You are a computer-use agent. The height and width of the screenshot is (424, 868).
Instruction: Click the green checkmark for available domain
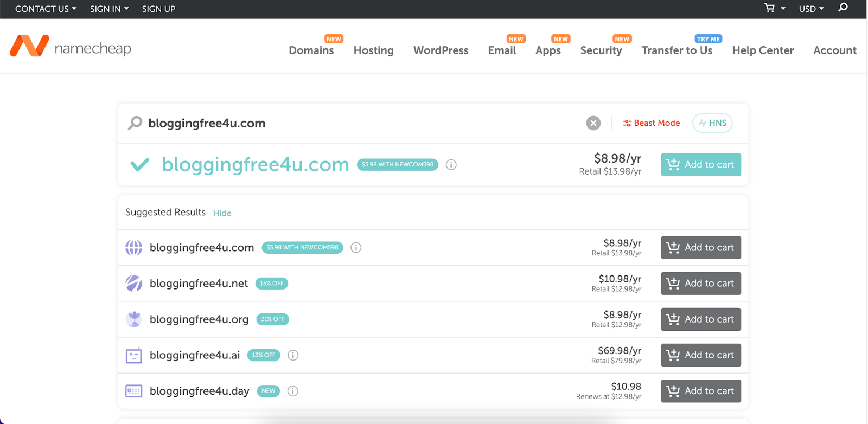click(140, 165)
